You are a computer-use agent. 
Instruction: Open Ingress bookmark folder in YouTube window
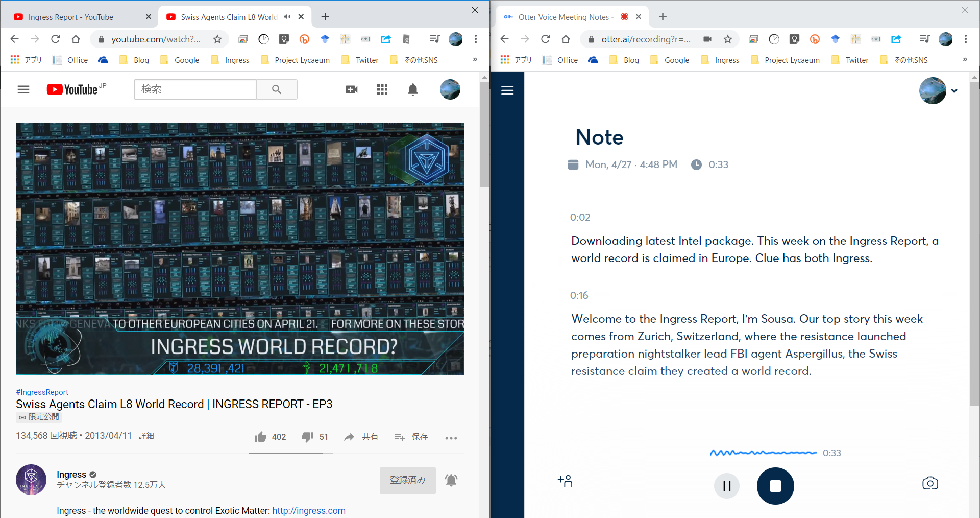230,60
